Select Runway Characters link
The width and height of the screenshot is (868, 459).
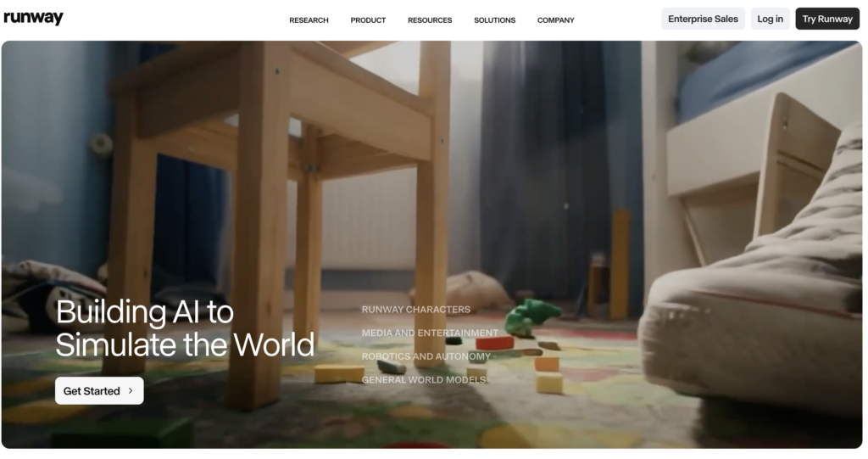coord(416,310)
